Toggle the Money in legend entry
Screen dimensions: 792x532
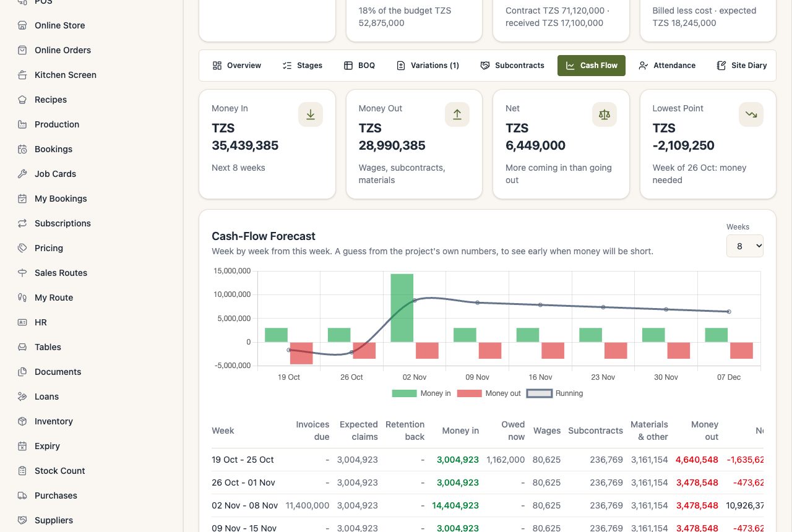tap(421, 393)
